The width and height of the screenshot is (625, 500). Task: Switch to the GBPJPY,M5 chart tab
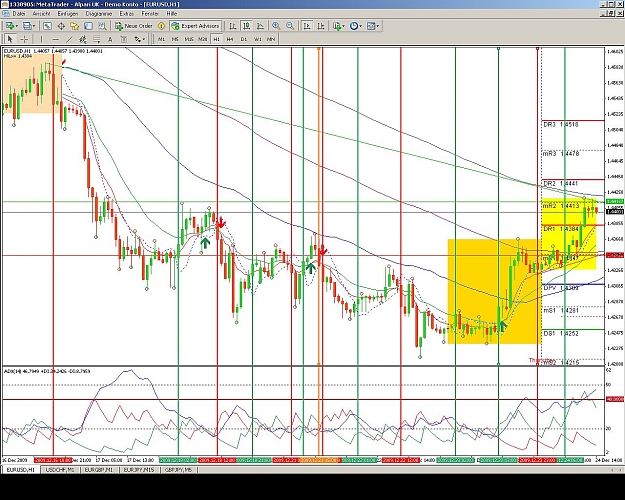click(x=178, y=470)
